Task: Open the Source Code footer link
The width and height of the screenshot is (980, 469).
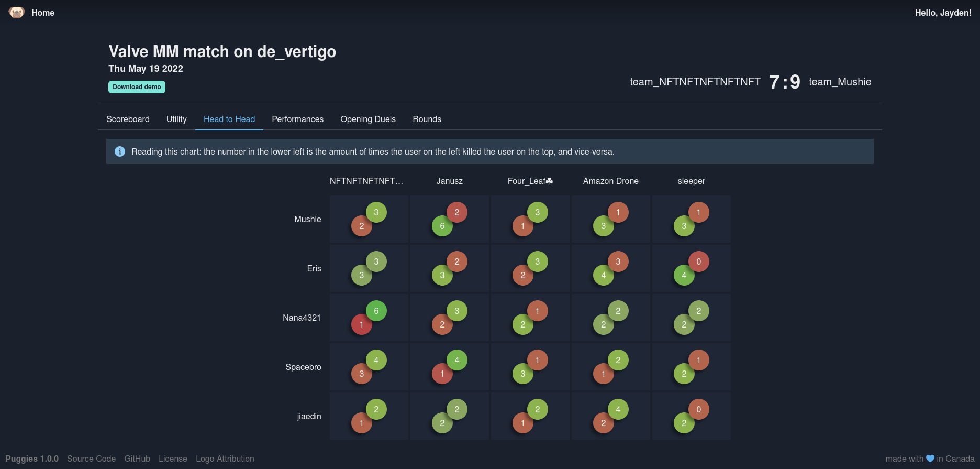Action: point(91,459)
